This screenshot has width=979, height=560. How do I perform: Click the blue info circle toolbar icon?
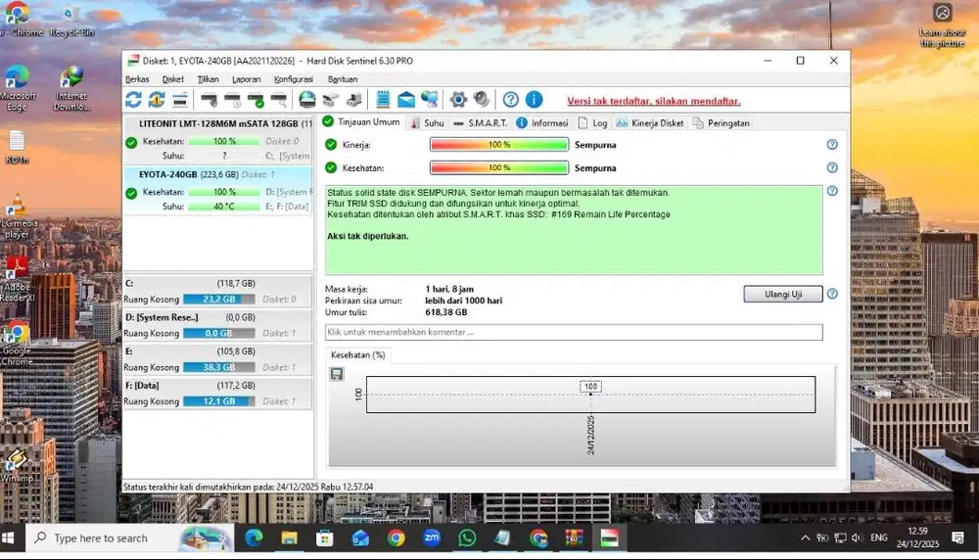coord(534,99)
